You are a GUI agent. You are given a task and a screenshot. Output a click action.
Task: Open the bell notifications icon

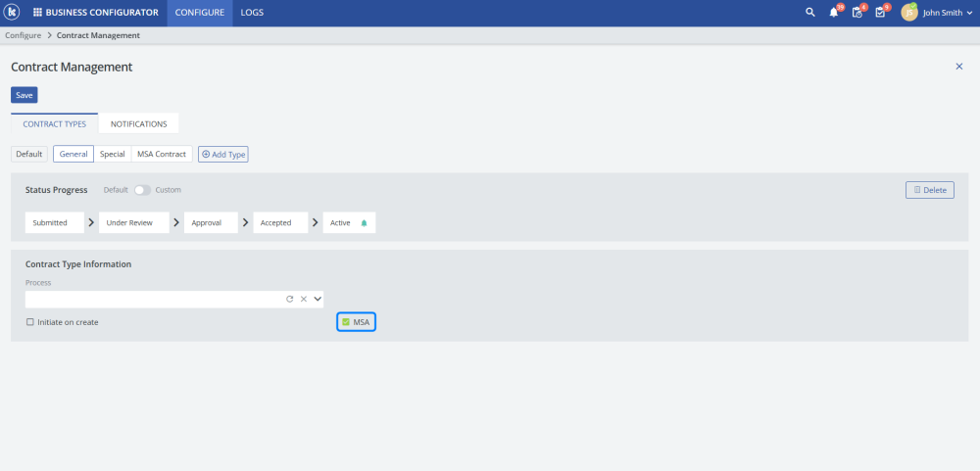[x=834, y=13]
